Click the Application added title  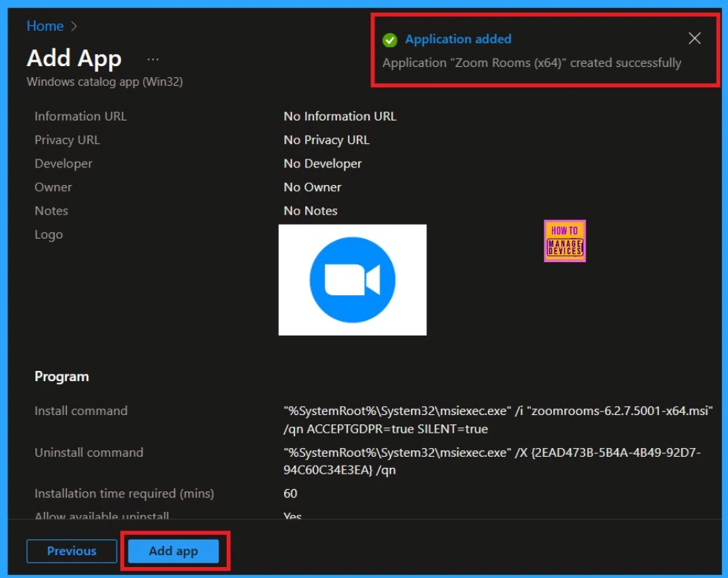pyautogui.click(x=458, y=39)
